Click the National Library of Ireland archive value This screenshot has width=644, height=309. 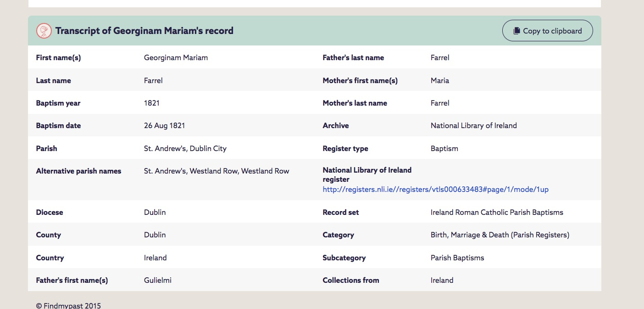473,125
